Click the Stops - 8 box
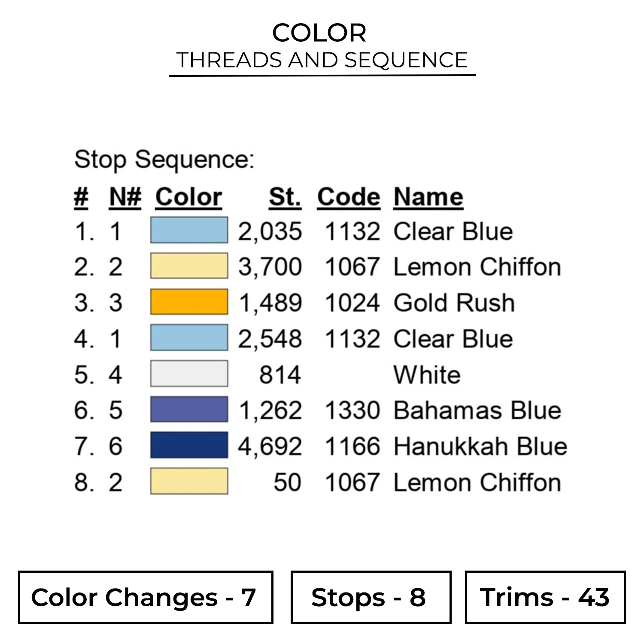Image resolution: width=644 pixels, height=644 pixels. click(371, 597)
